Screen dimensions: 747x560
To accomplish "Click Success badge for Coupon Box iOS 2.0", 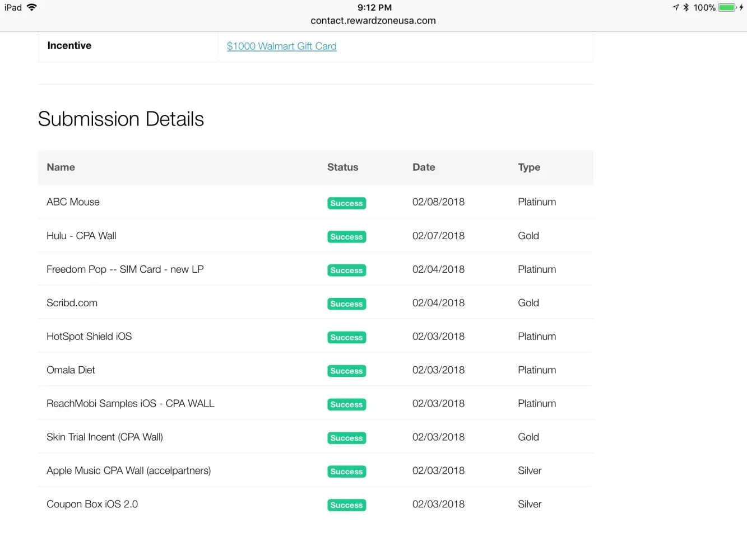I will (x=346, y=505).
